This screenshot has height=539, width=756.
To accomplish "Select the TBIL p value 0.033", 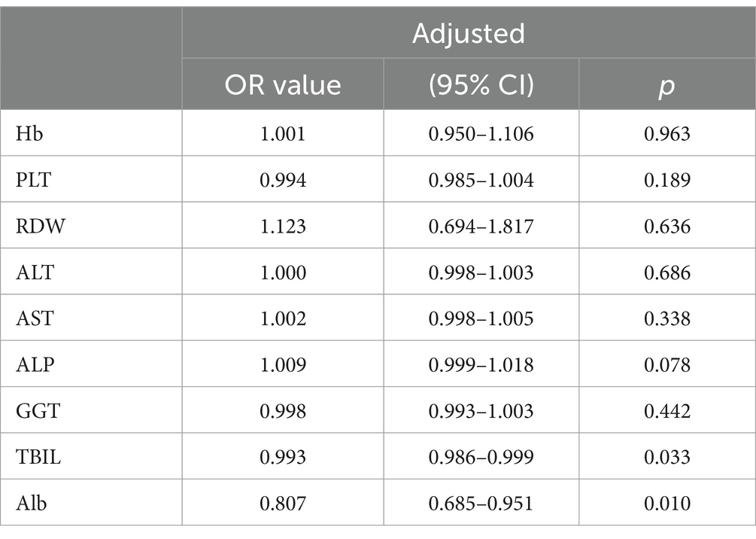I will click(x=667, y=456).
